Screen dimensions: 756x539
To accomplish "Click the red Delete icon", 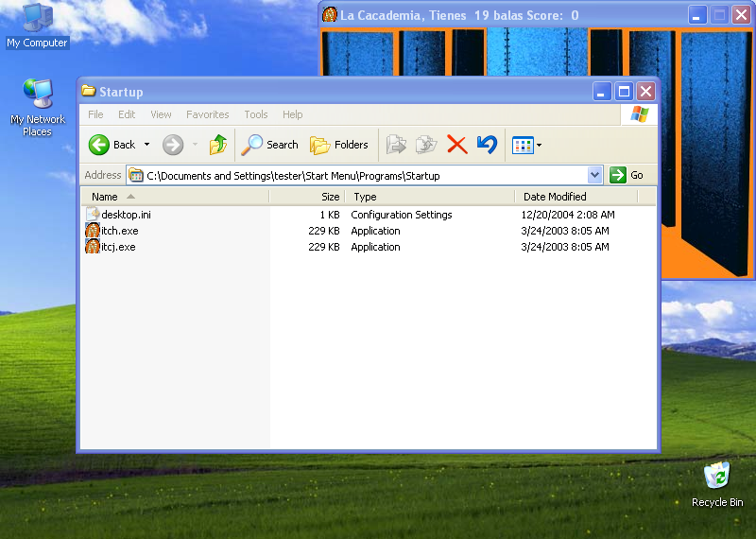I will [457, 145].
